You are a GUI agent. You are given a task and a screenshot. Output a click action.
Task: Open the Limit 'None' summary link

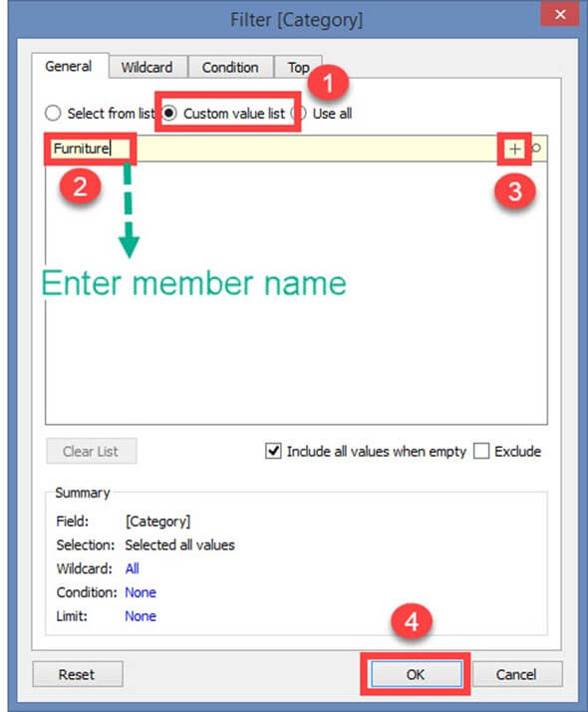[141, 615]
